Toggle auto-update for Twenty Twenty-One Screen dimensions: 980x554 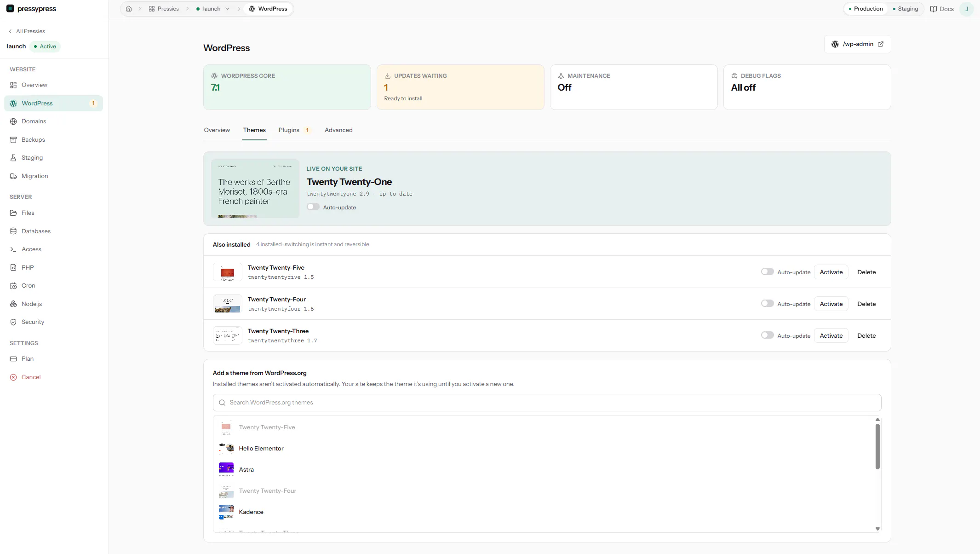coord(313,207)
